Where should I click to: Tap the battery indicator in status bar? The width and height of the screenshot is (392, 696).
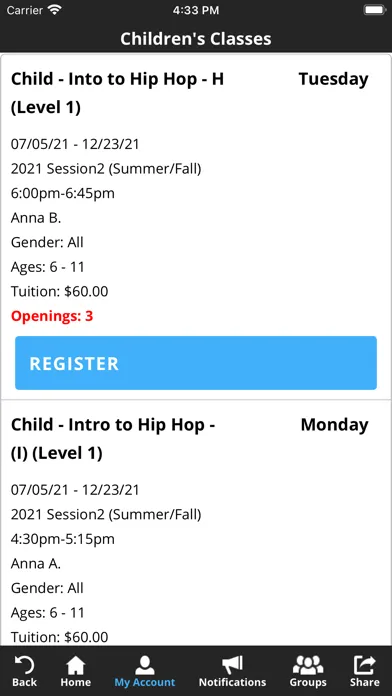point(374,10)
